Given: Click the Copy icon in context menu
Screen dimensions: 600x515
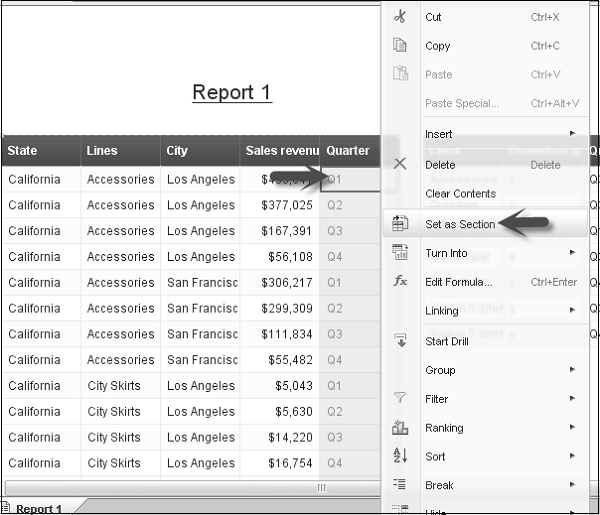Looking at the screenshot, I should click(400, 46).
